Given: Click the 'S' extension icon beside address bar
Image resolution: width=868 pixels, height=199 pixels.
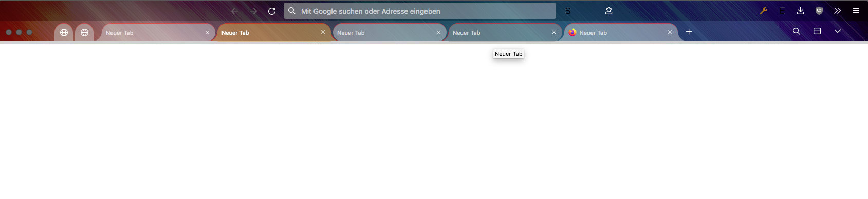Looking at the screenshot, I should (x=568, y=11).
